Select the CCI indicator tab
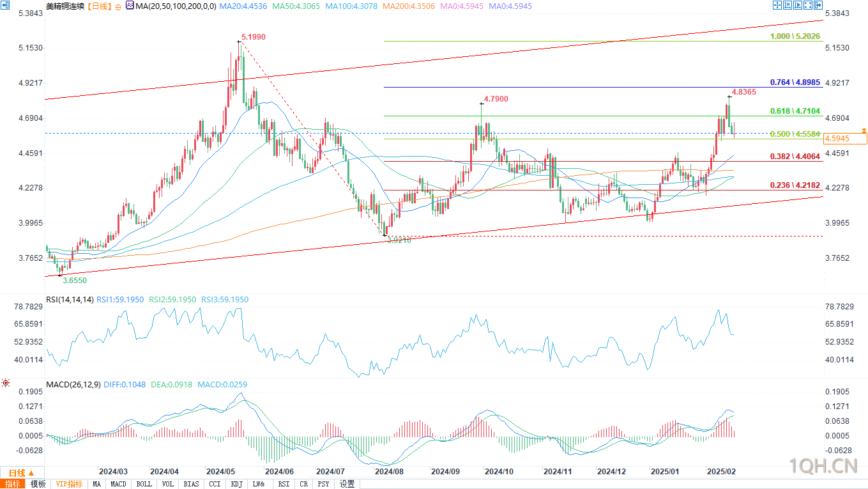The width and height of the screenshot is (868, 489). [215, 484]
